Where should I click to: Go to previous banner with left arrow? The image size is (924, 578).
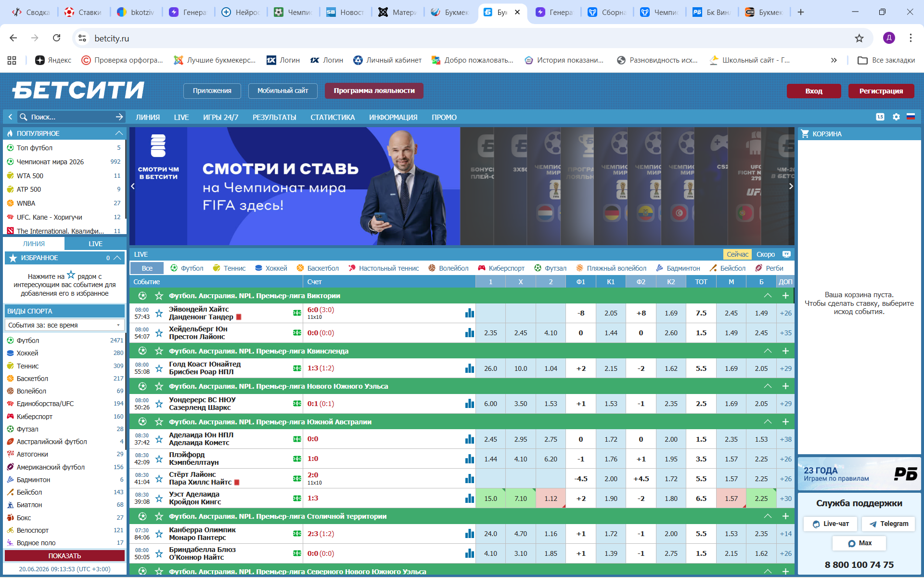[133, 186]
